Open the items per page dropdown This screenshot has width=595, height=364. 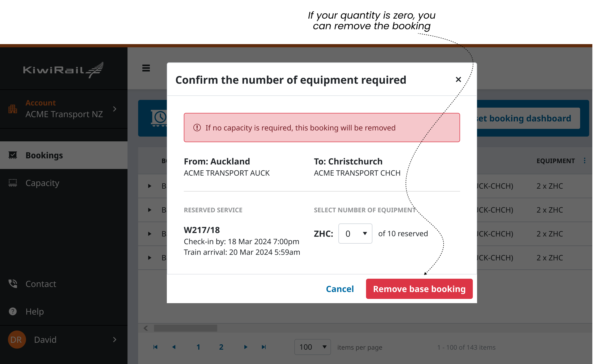click(312, 347)
